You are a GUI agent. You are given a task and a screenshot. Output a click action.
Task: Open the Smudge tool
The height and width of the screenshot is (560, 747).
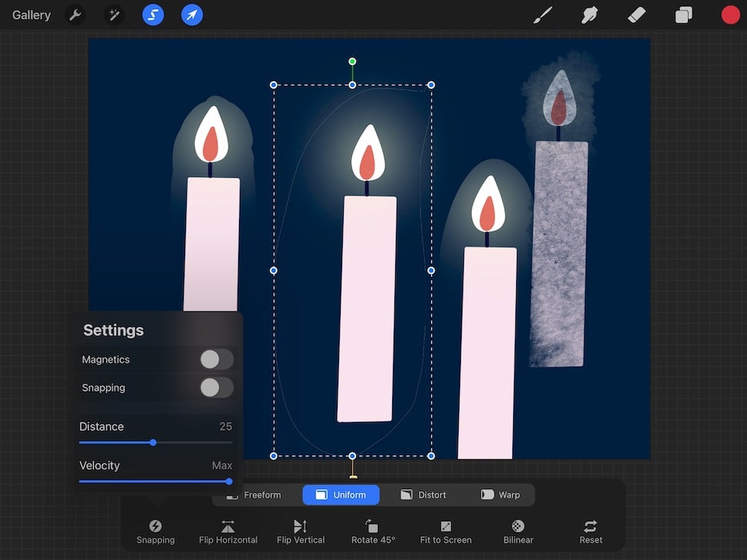coord(589,14)
